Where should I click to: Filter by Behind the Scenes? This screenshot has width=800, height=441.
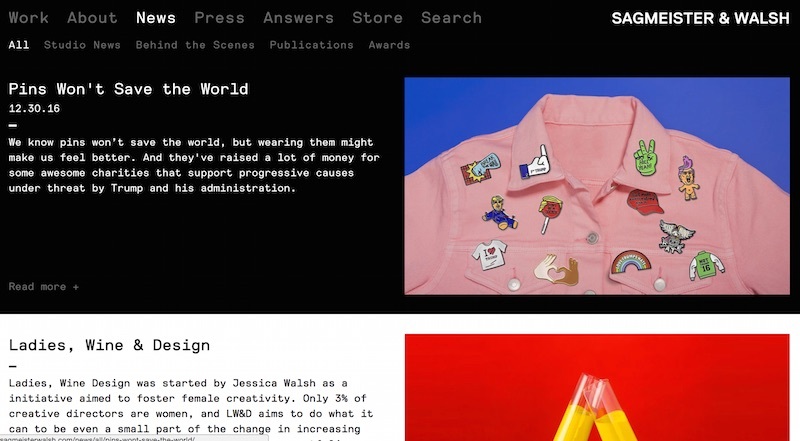click(195, 45)
